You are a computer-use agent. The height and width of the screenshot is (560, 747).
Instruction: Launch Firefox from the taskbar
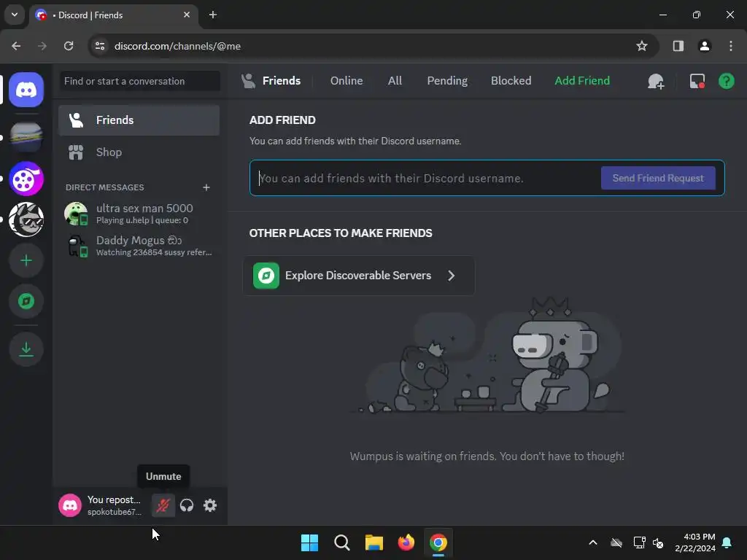(x=406, y=542)
